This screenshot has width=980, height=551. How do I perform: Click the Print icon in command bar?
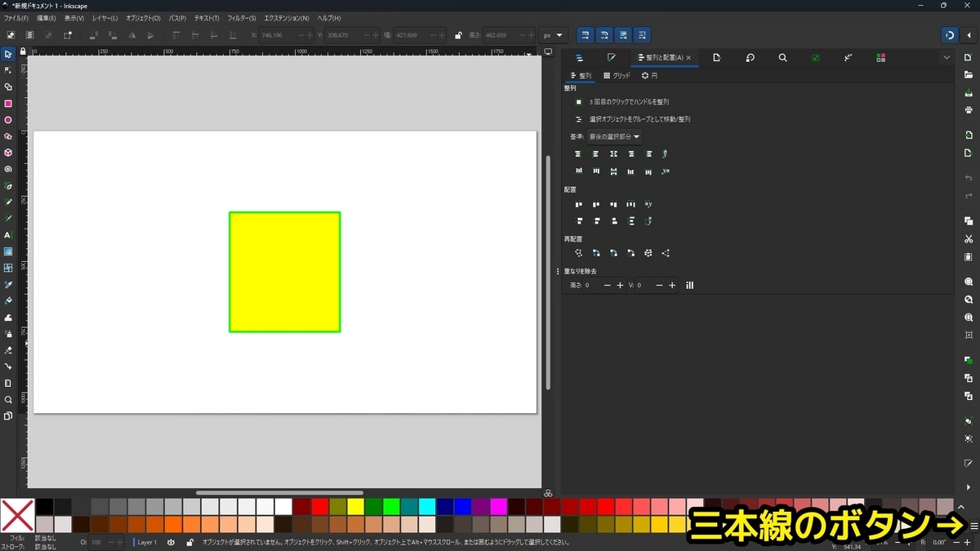coord(969,109)
